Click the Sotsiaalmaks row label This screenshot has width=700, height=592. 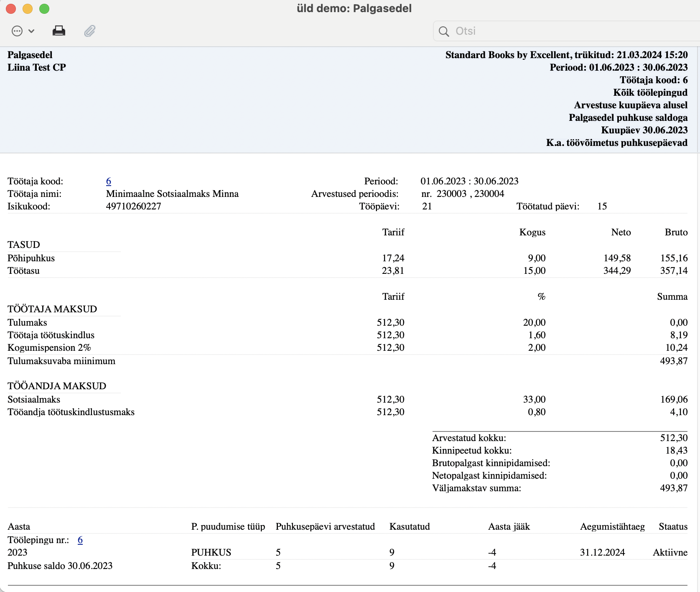coord(34,399)
